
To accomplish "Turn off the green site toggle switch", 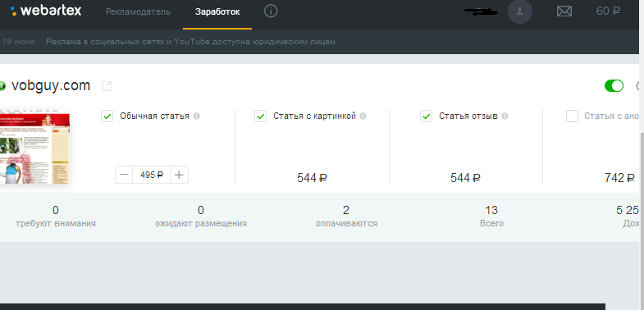I will pos(614,86).
